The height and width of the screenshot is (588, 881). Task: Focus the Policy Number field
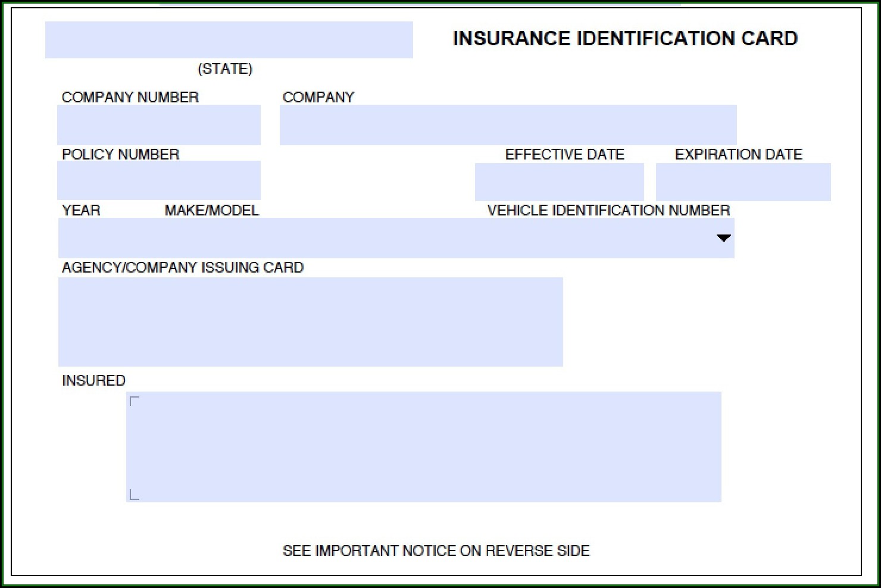(158, 180)
